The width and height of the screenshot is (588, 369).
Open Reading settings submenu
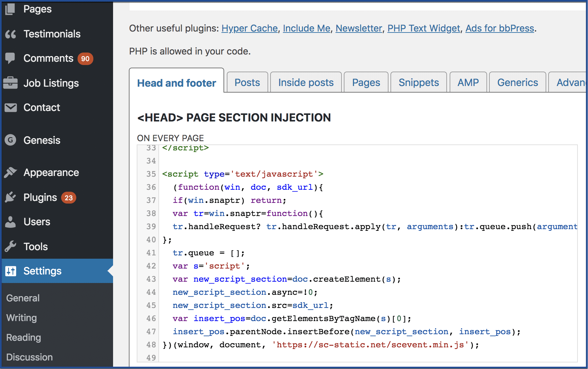[24, 337]
